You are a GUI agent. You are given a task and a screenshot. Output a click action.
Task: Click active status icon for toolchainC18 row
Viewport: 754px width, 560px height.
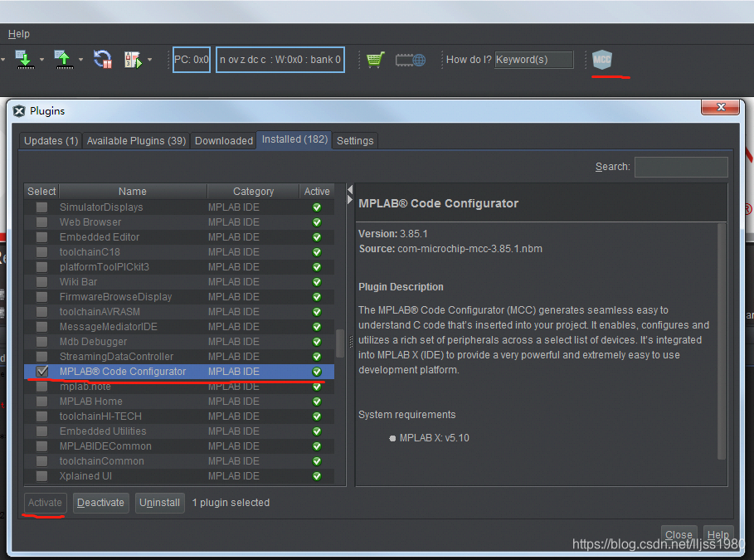tap(317, 252)
